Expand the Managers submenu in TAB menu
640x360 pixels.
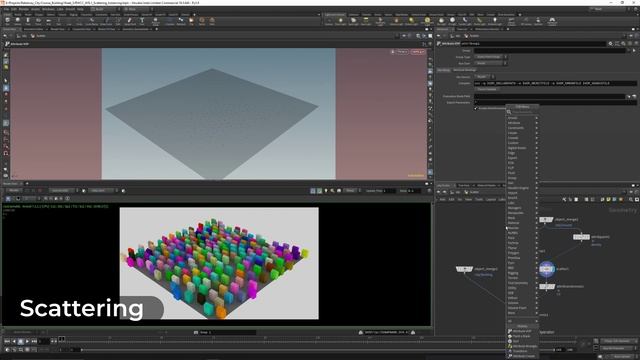point(522,208)
